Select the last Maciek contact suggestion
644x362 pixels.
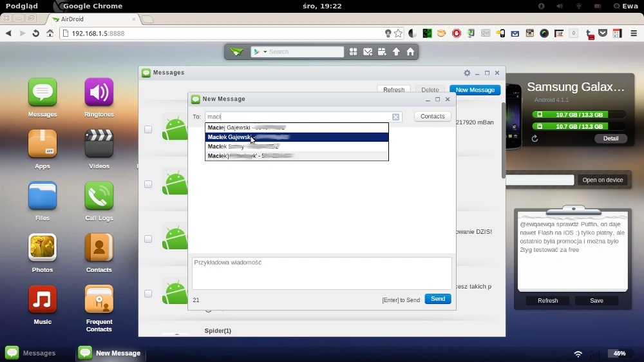[296, 156]
